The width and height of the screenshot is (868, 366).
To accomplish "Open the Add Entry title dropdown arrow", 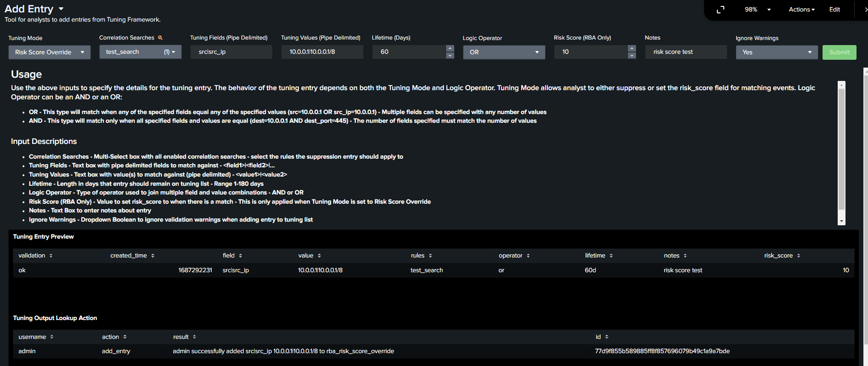I will point(61,9).
